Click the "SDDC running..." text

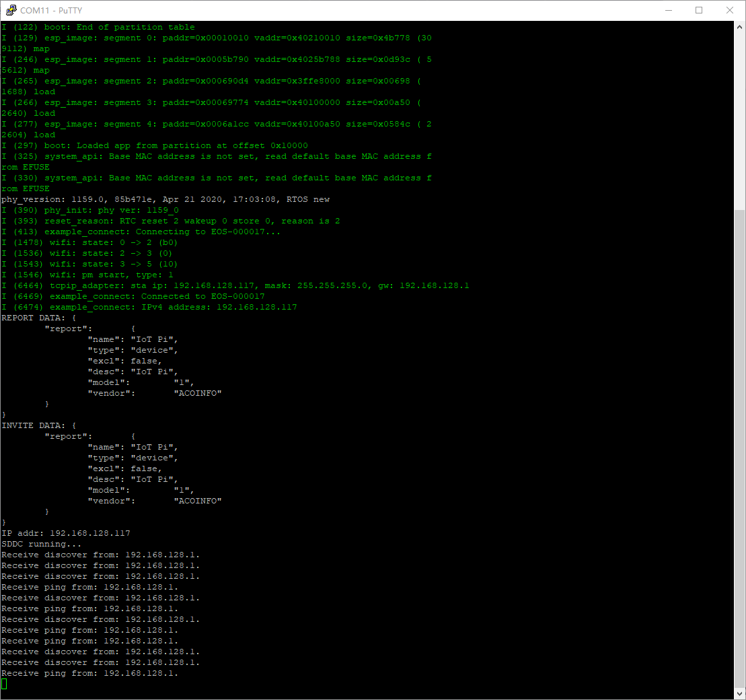(x=42, y=544)
